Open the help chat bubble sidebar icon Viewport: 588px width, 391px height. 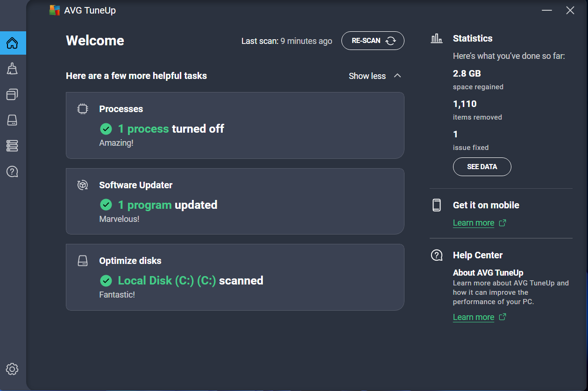(13, 171)
